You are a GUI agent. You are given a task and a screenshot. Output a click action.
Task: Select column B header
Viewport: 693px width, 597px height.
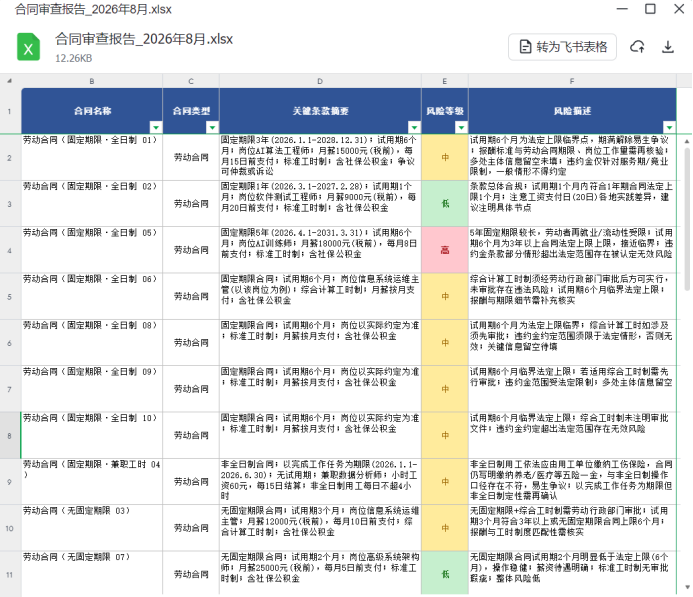click(92, 81)
